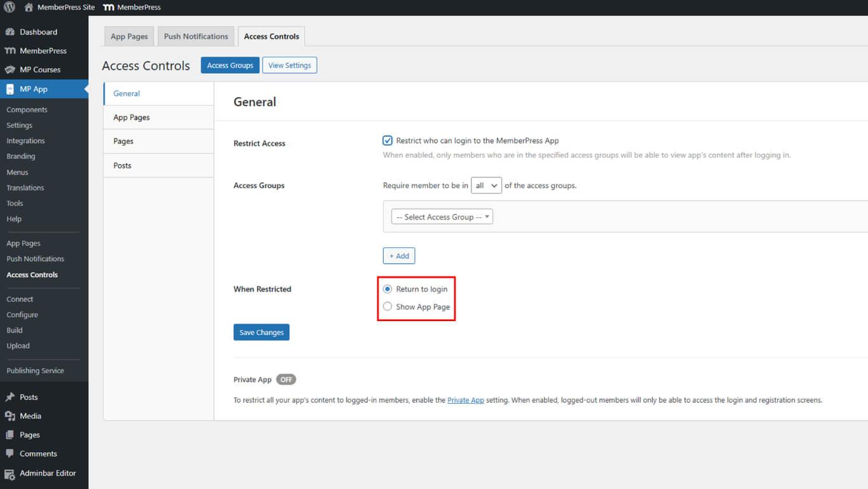Click the WordPress logo icon

(9, 8)
